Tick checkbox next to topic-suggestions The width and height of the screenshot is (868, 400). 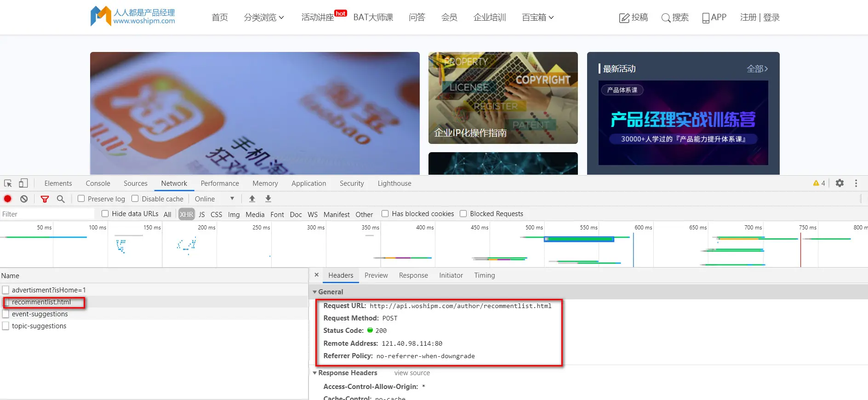tap(6, 326)
